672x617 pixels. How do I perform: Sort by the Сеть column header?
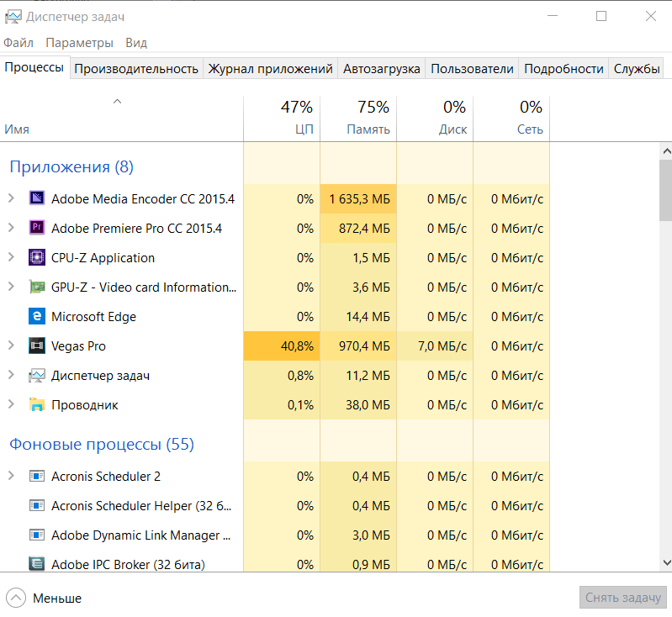pyautogui.click(x=511, y=119)
